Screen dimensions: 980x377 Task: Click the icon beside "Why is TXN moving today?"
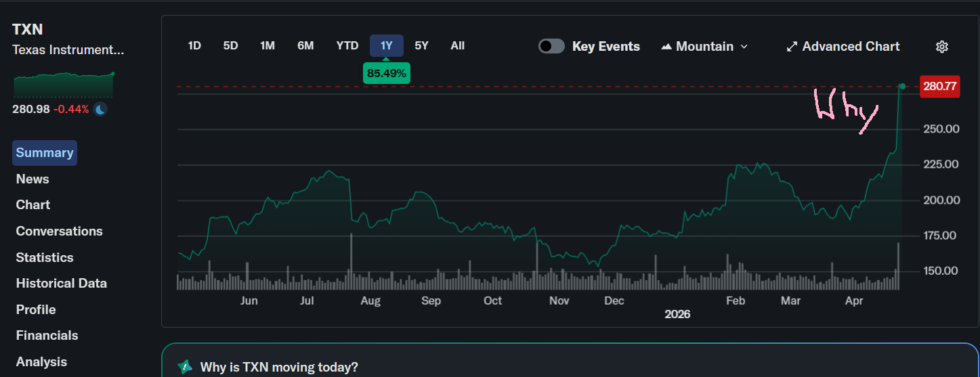[x=185, y=368]
